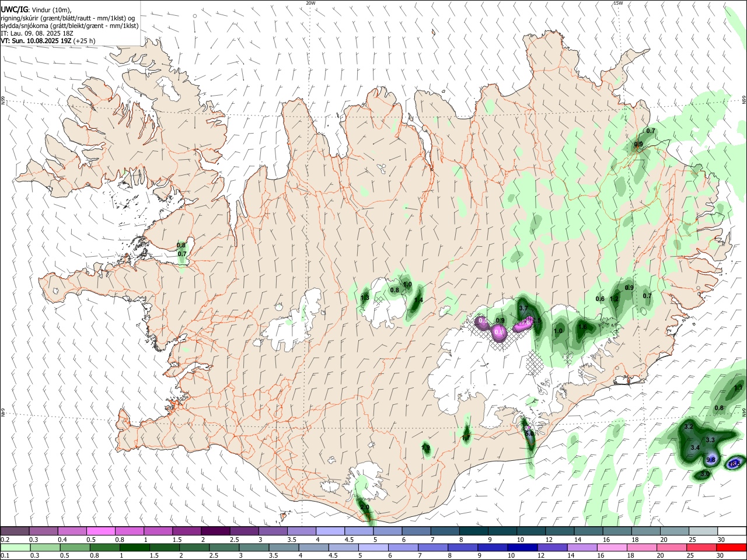Click the '1.3' value west of Hofsjökull
This screenshot has width=747, height=560.
pyautogui.click(x=365, y=297)
